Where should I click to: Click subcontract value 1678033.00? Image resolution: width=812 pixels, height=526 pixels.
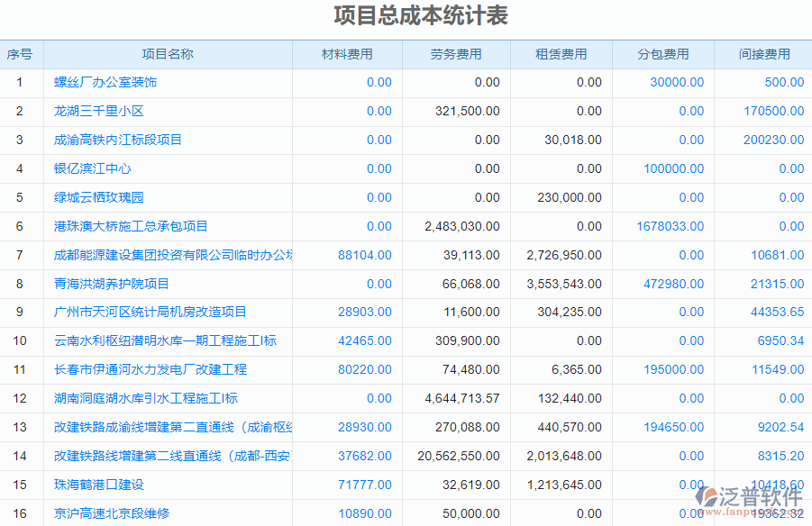coord(670,227)
